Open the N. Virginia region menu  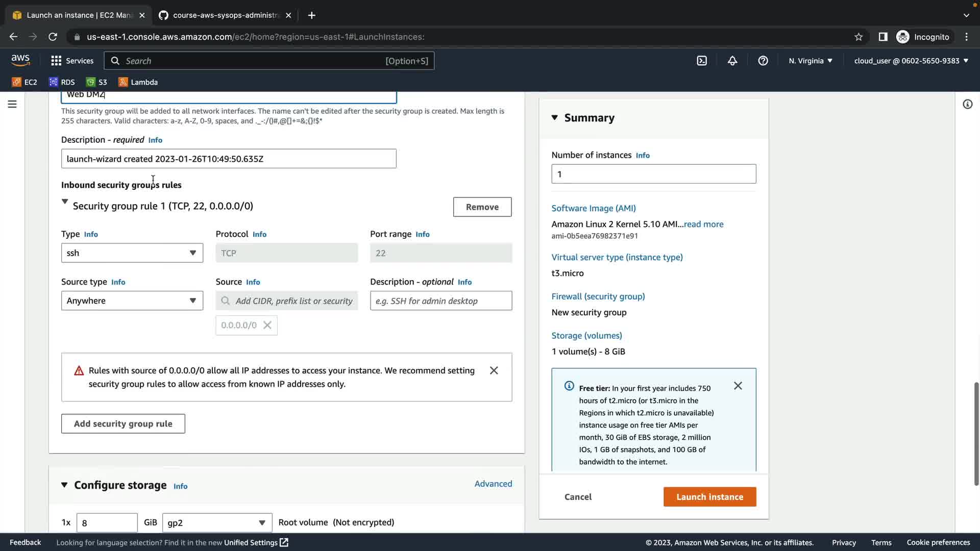[810, 61]
